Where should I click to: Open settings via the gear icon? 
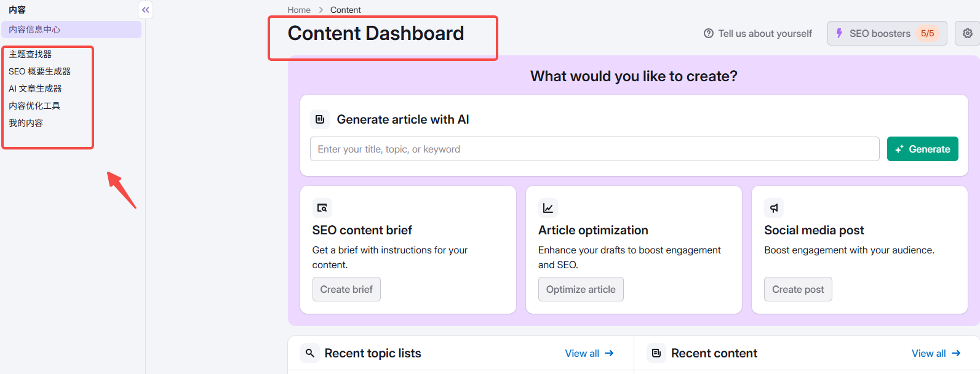[x=967, y=33]
